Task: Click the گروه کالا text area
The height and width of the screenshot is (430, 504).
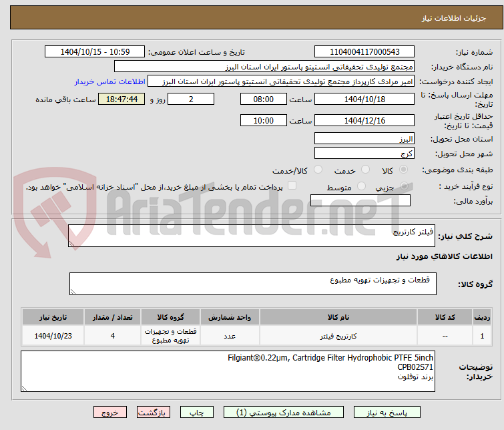Action: pos(253,284)
